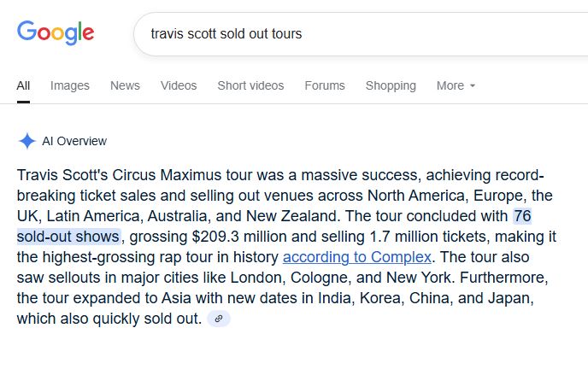Click the search box with travis scott query
The image size is (588, 369).
click(x=342, y=34)
